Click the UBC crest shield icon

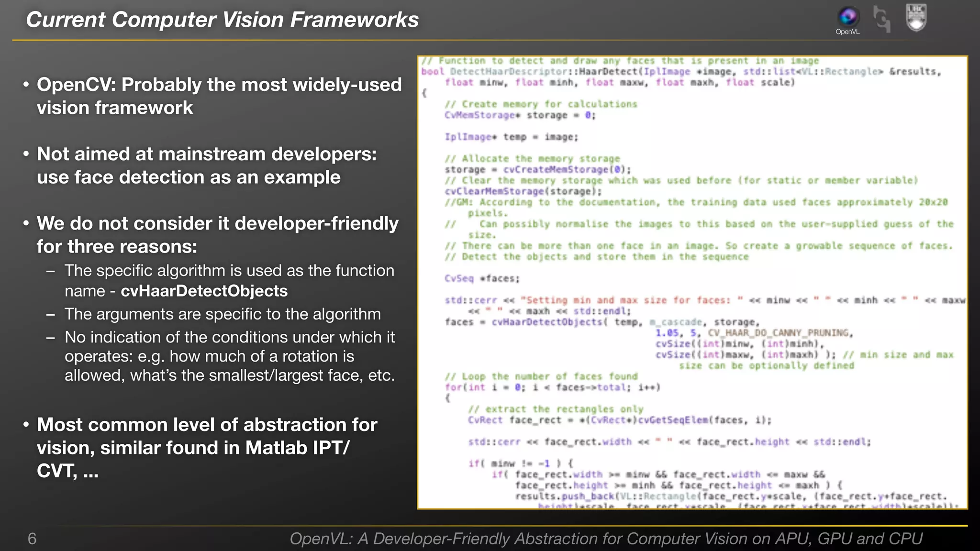[916, 18]
